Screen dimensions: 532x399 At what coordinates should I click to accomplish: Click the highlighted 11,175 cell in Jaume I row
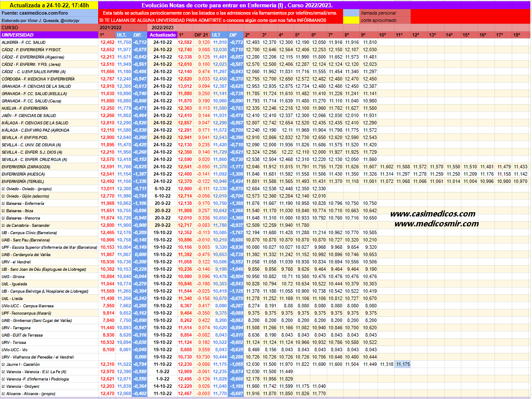coord(403,364)
